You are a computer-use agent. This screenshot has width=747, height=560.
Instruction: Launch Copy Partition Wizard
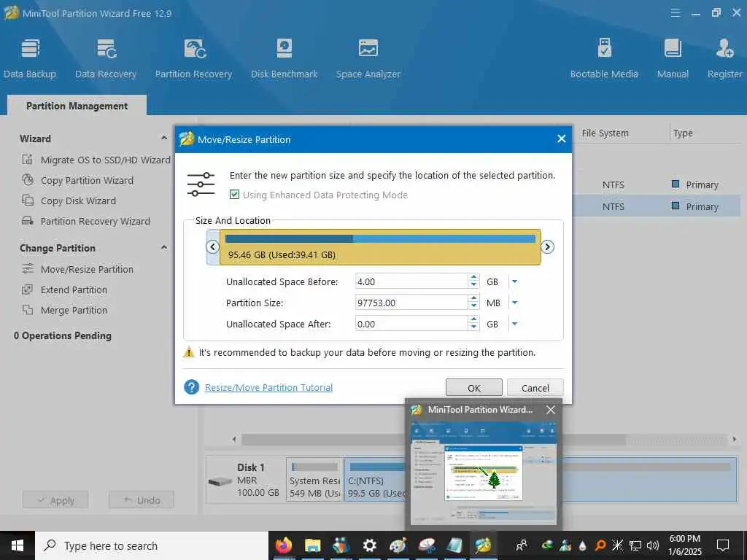(77, 181)
